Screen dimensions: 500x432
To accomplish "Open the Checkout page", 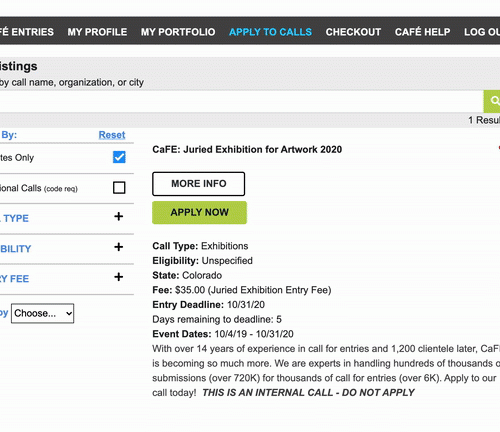I will coord(353,32).
